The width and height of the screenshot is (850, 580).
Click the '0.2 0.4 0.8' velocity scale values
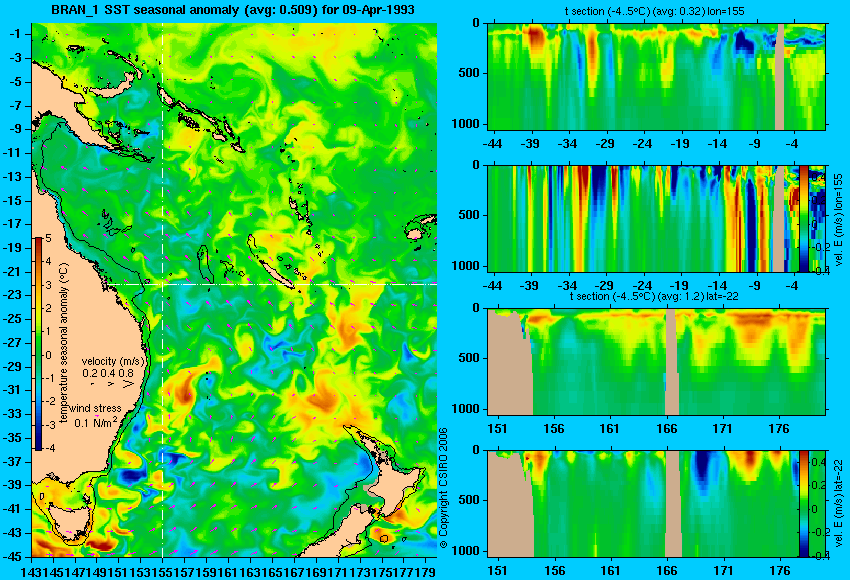pos(108,373)
